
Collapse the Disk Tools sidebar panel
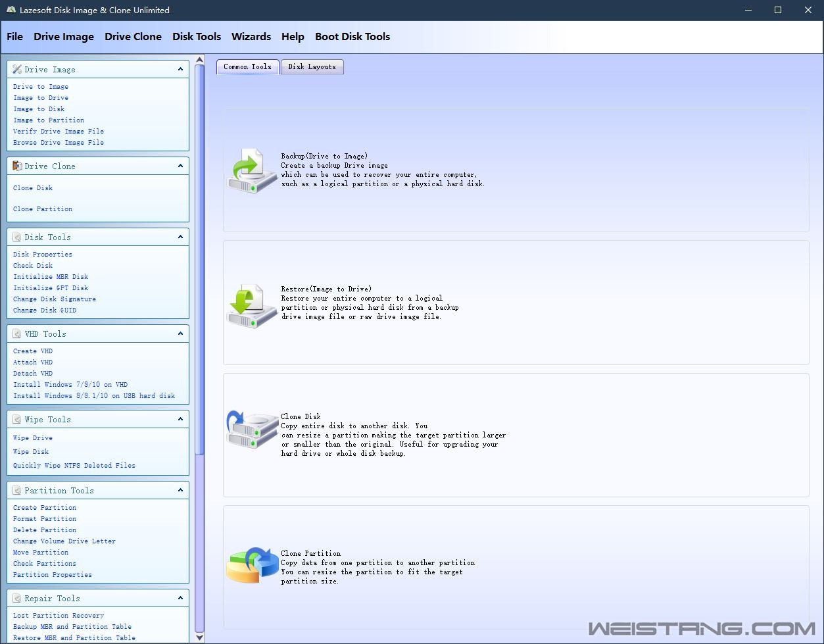(x=180, y=237)
